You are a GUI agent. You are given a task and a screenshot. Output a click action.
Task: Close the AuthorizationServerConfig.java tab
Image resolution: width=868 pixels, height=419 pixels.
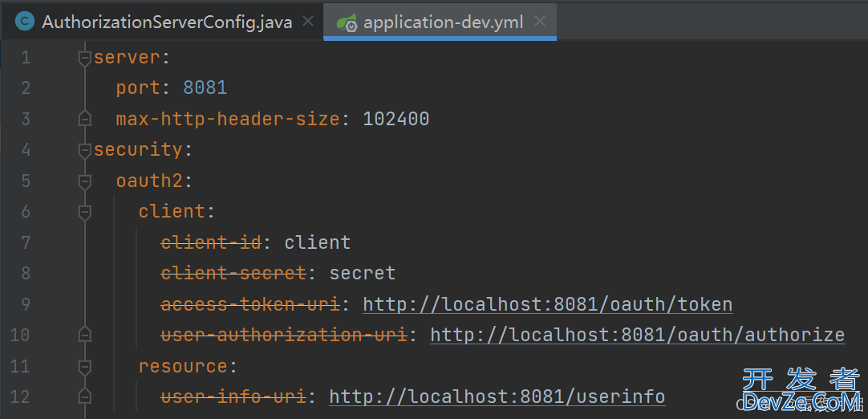(309, 22)
